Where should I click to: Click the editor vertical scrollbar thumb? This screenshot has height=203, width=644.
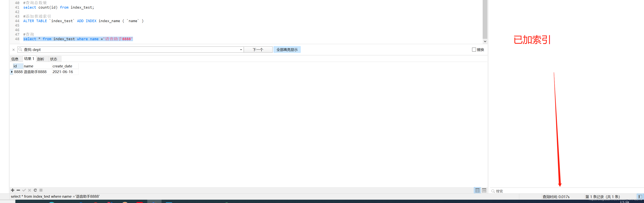click(x=485, y=19)
